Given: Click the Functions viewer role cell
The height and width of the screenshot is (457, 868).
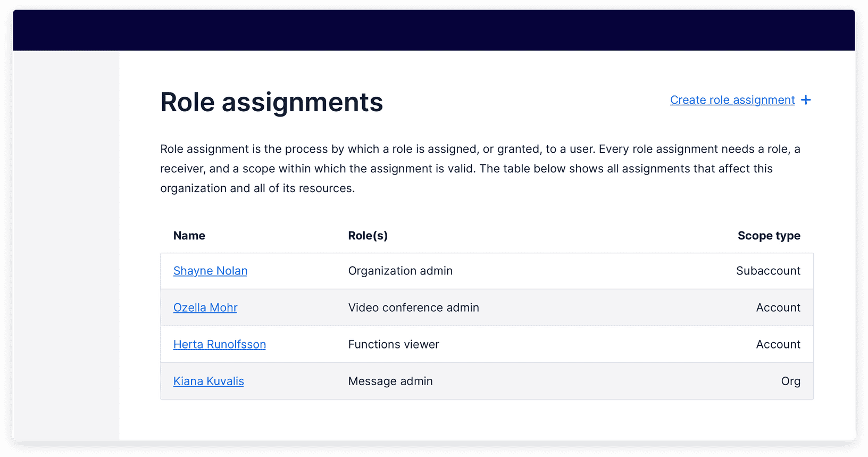Looking at the screenshot, I should click(394, 344).
